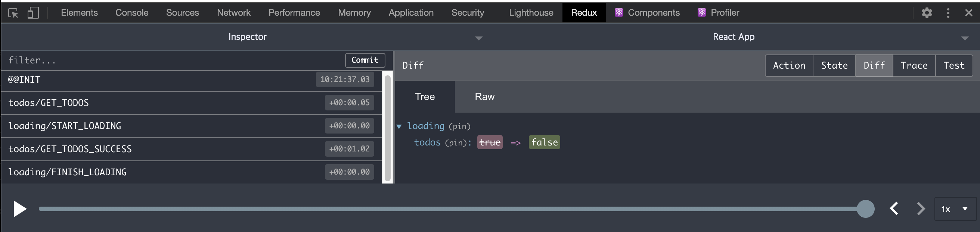The image size is (980, 232).
Task: Open the Sources tab
Action: point(182,13)
